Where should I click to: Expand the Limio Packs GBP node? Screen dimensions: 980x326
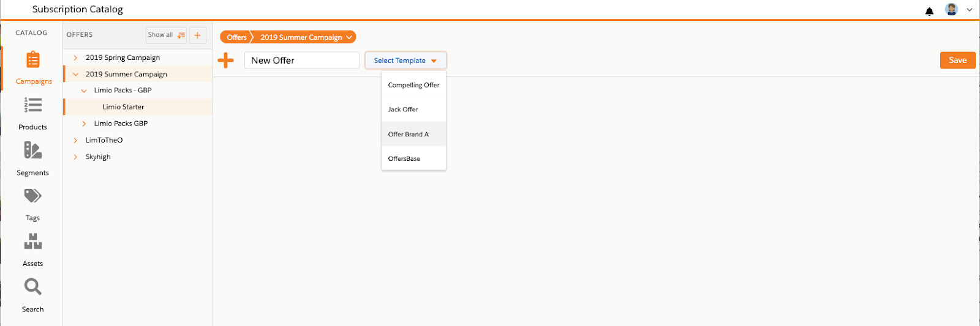(84, 124)
